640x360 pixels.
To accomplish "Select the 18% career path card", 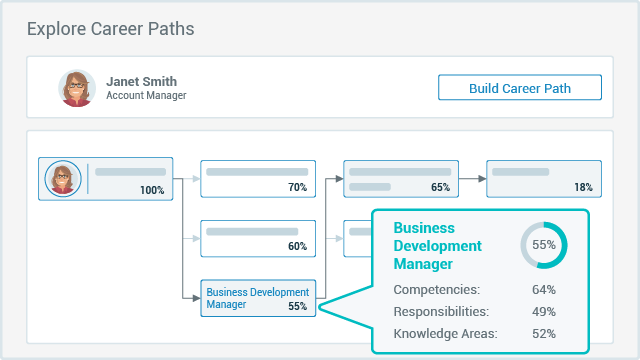I will pos(544,179).
